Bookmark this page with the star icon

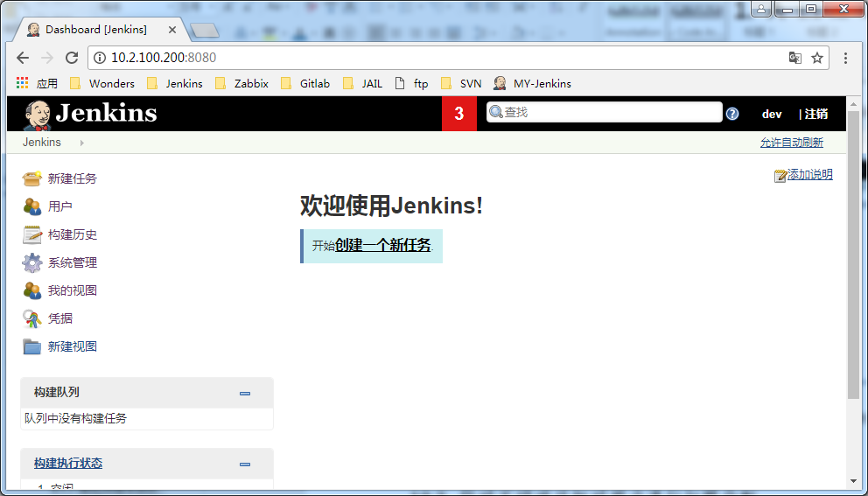coord(817,58)
